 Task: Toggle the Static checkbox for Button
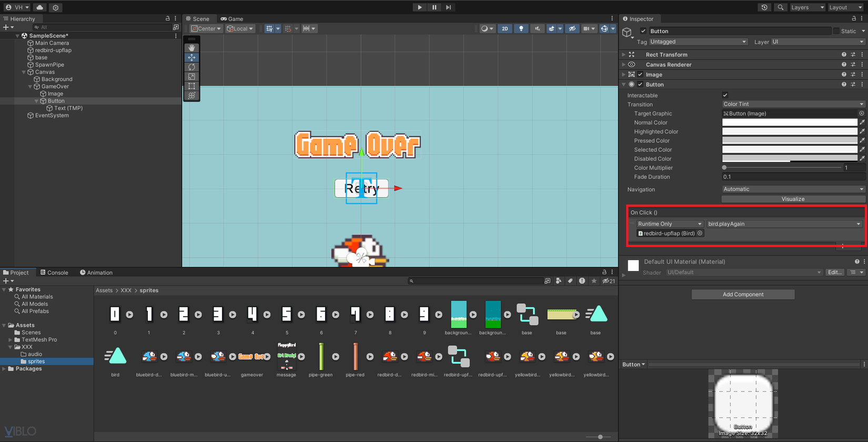[836, 31]
